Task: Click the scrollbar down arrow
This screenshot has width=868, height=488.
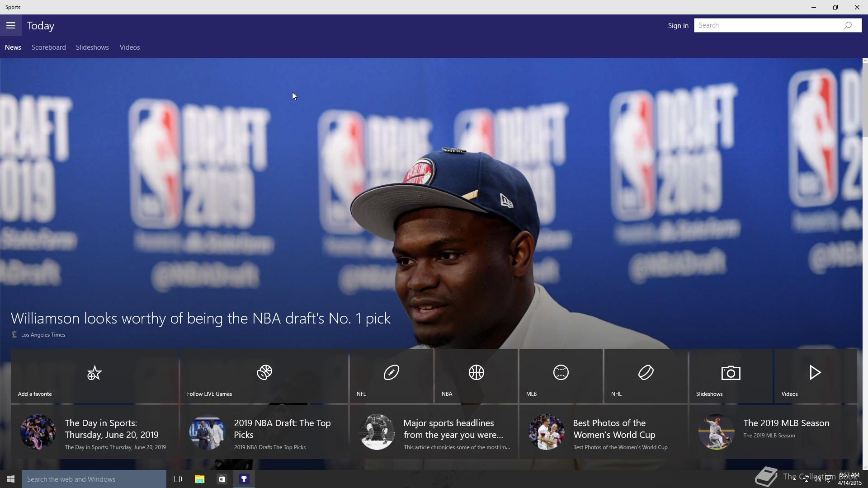Action: 865,467
